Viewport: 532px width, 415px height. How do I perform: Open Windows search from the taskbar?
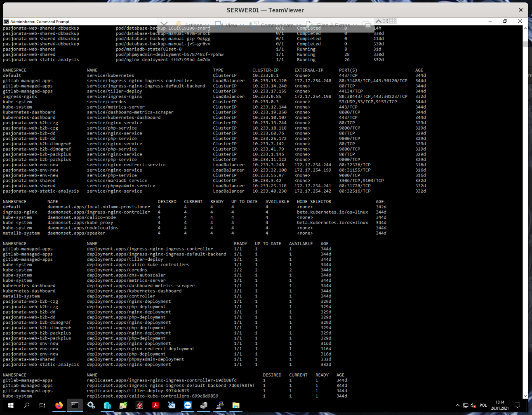click(x=26, y=406)
